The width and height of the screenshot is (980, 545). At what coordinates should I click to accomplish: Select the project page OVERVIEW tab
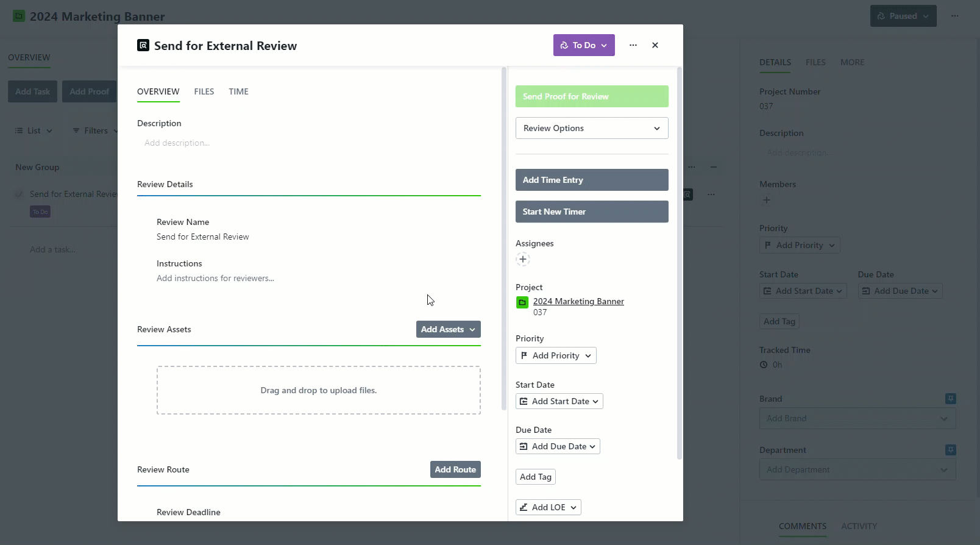29,57
